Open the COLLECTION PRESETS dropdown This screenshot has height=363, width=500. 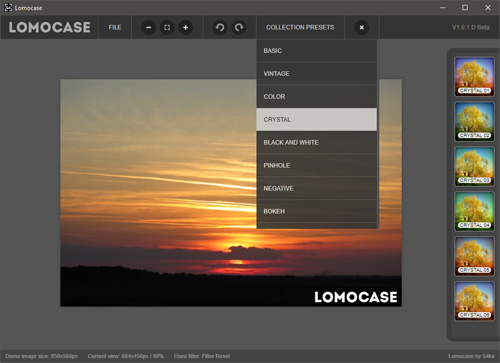click(x=300, y=27)
